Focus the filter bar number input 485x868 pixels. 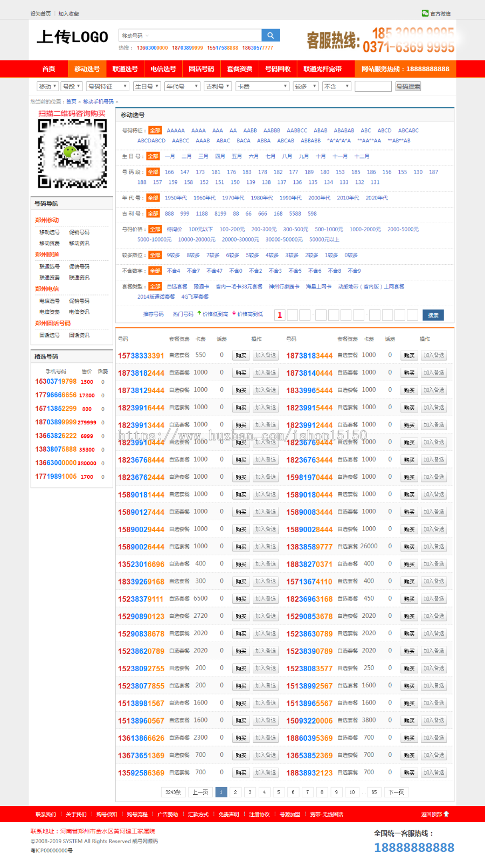373,86
